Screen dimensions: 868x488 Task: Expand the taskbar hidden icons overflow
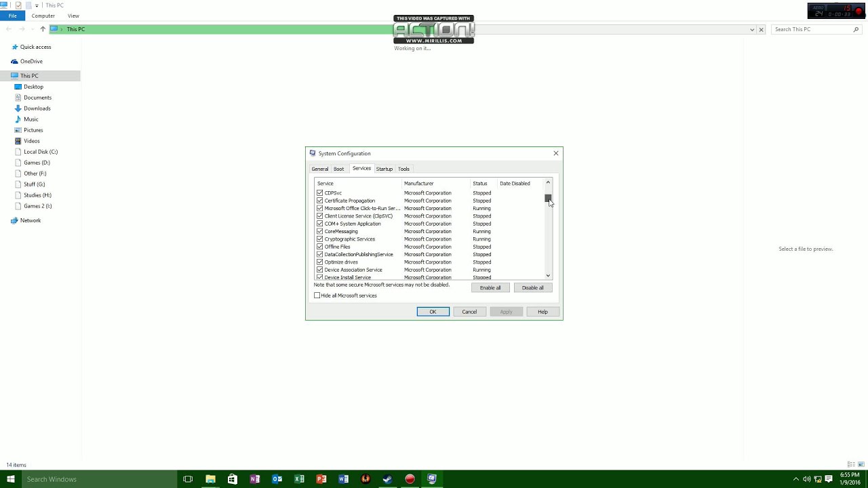click(x=796, y=479)
